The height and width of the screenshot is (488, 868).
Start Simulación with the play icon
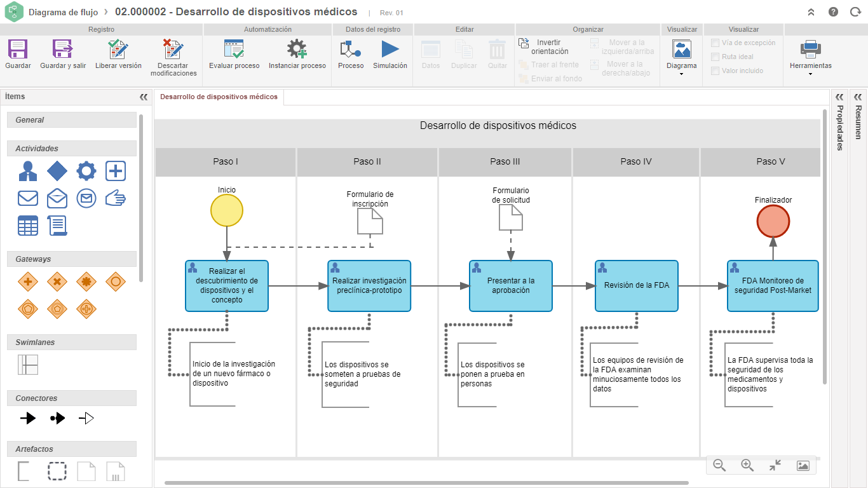coord(390,49)
